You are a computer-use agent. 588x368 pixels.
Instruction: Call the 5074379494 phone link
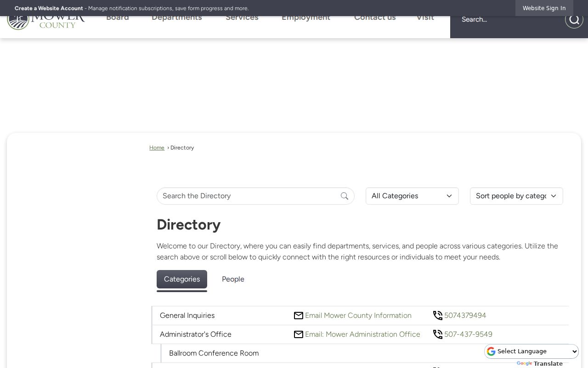click(465, 316)
